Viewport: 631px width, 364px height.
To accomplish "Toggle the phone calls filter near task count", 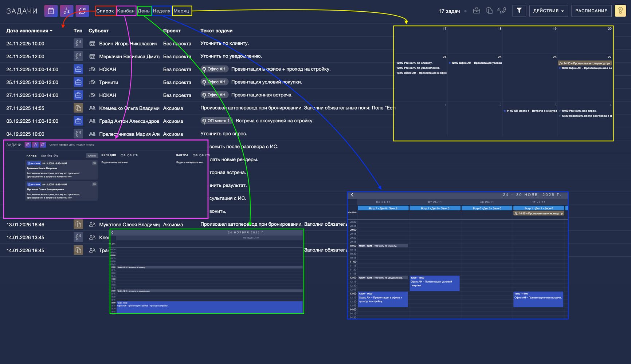I will [502, 11].
